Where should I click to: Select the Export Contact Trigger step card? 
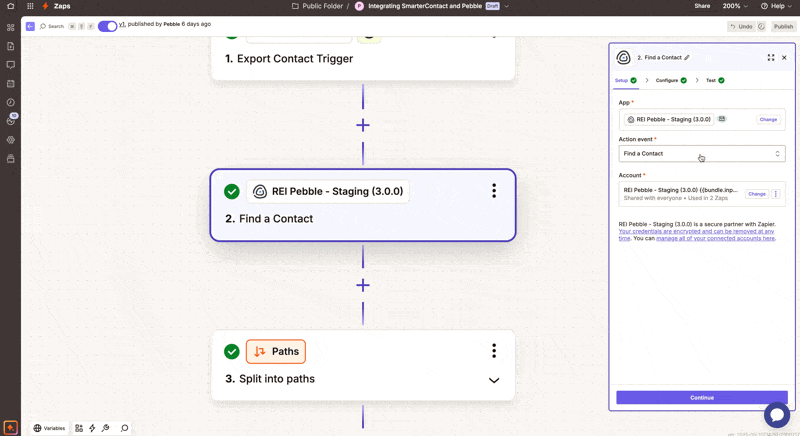point(363,58)
